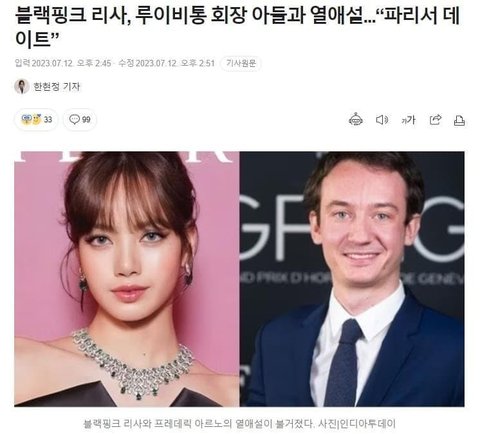Click the article headline text
The image size is (480, 434).
[237, 27]
